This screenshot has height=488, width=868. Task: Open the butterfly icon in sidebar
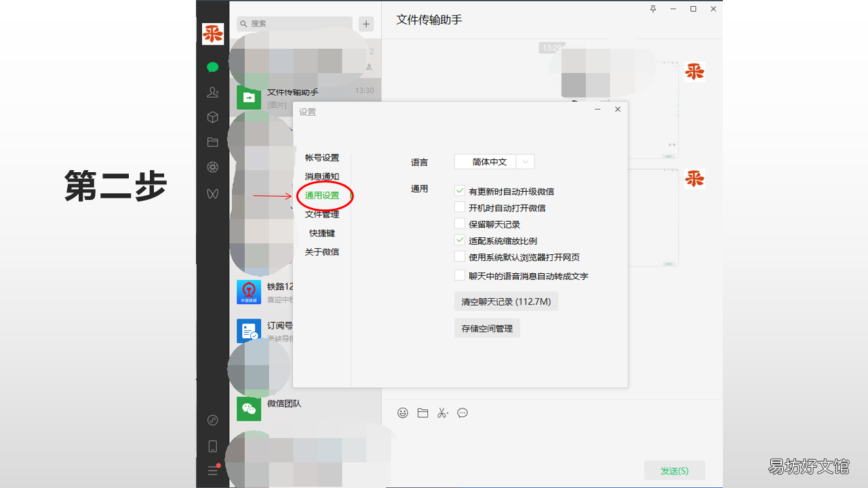click(x=213, y=193)
